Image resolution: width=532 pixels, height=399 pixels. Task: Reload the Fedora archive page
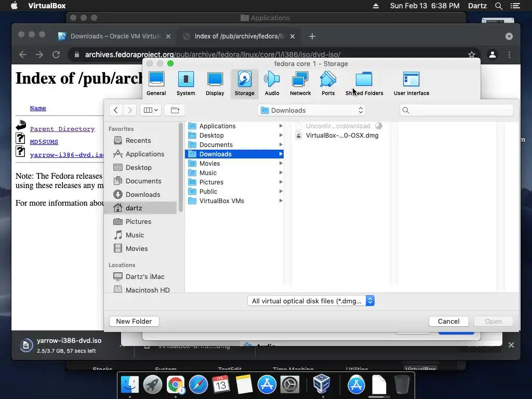pos(56,55)
